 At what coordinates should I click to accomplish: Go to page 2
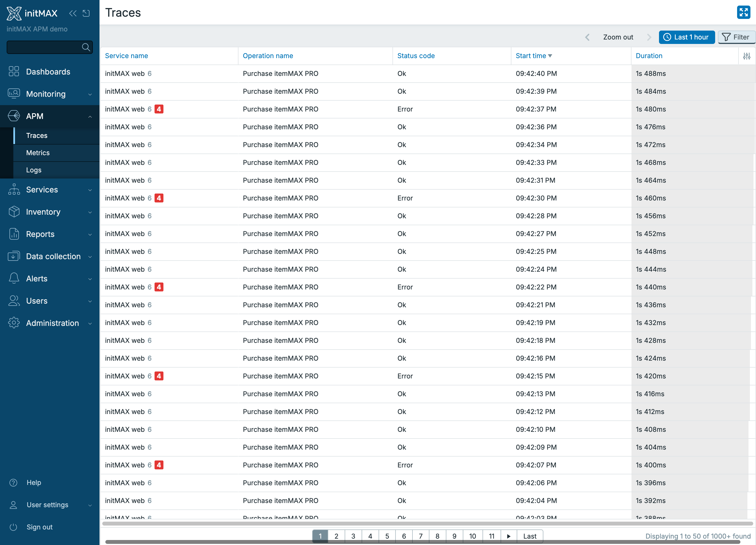click(336, 536)
